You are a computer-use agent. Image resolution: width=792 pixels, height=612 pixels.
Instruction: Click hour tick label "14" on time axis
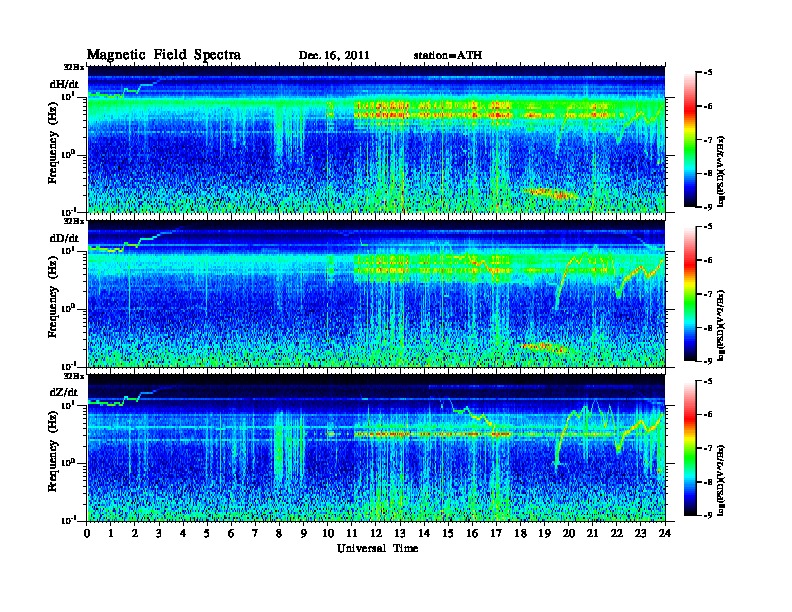424,533
